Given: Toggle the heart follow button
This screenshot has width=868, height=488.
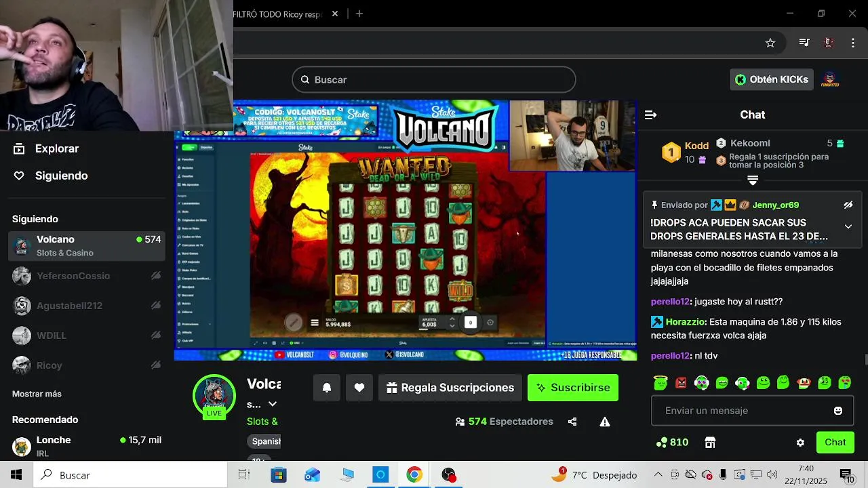Looking at the screenshot, I should click(x=359, y=388).
